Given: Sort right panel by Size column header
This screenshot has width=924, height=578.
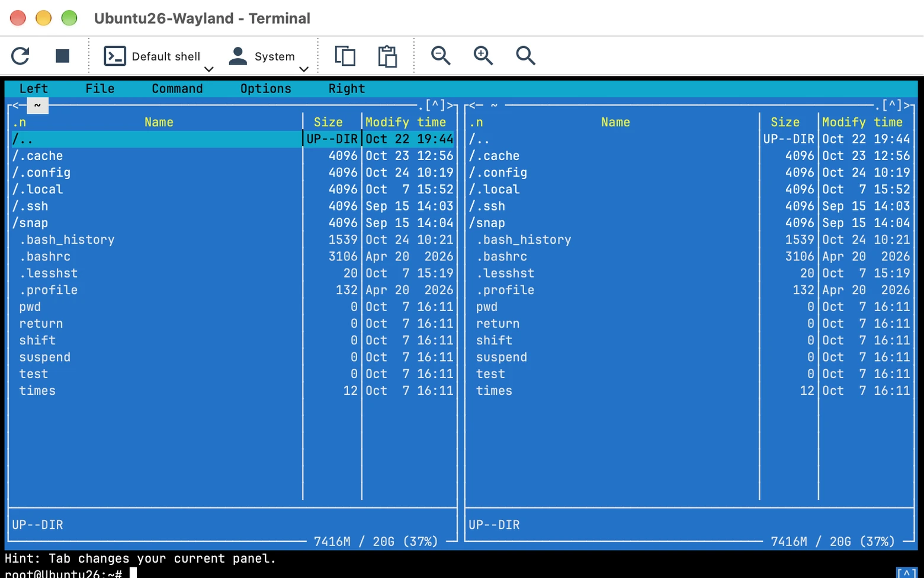Looking at the screenshot, I should (x=785, y=123).
